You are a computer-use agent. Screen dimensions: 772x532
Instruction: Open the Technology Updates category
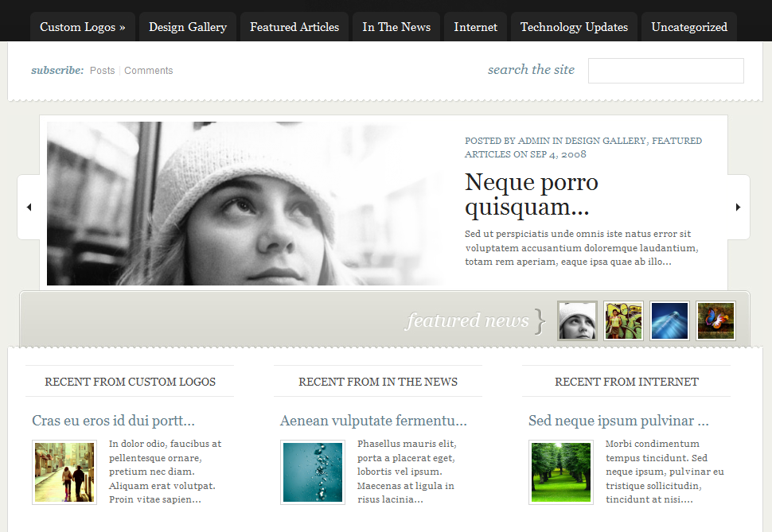574,27
